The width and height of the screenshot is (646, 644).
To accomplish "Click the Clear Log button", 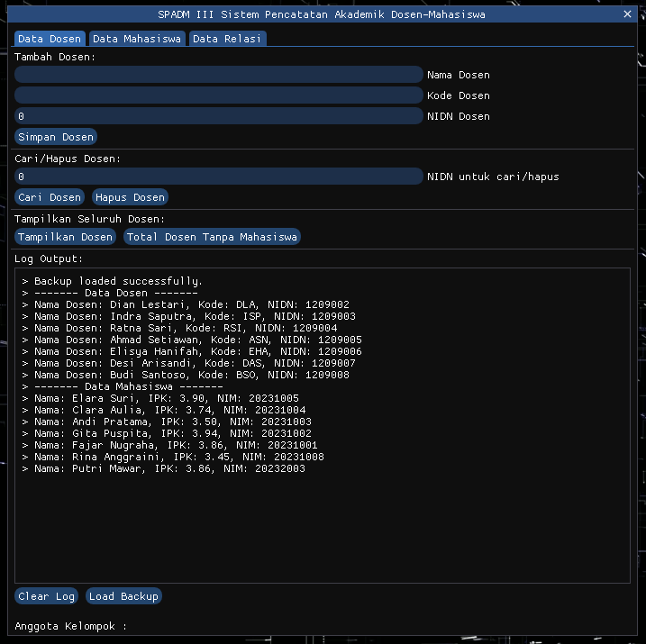I will [x=47, y=596].
